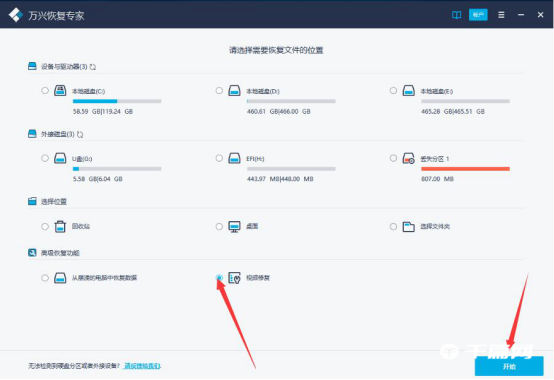This screenshot has width=554, height=380.
Task: Click the local disk D usage bar
Action: (291, 101)
